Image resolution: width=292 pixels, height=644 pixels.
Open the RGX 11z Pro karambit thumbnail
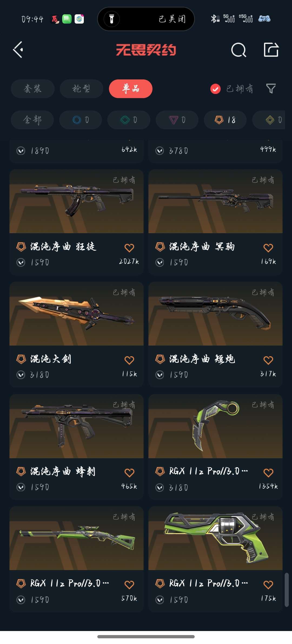[x=215, y=426]
